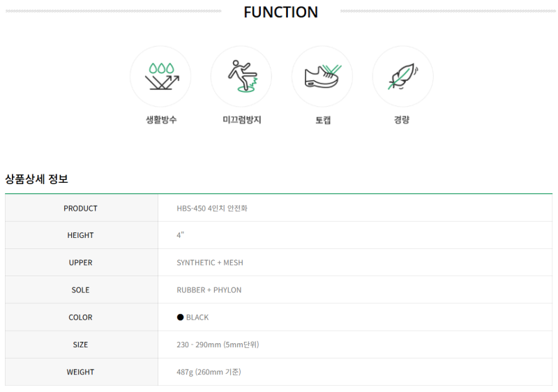The width and height of the screenshot is (558, 392).
Task: Click the lightweight 경량 feather icon
Action: [x=403, y=77]
